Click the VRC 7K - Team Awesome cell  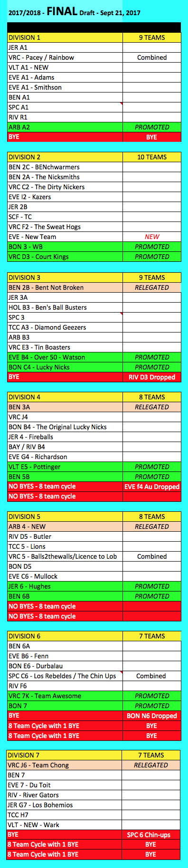click(x=65, y=696)
